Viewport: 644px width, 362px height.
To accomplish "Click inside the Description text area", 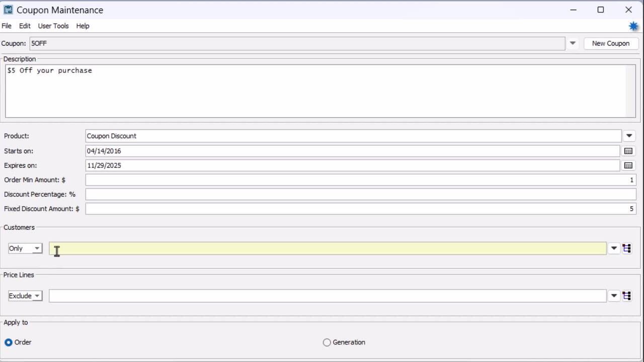I will (x=315, y=91).
